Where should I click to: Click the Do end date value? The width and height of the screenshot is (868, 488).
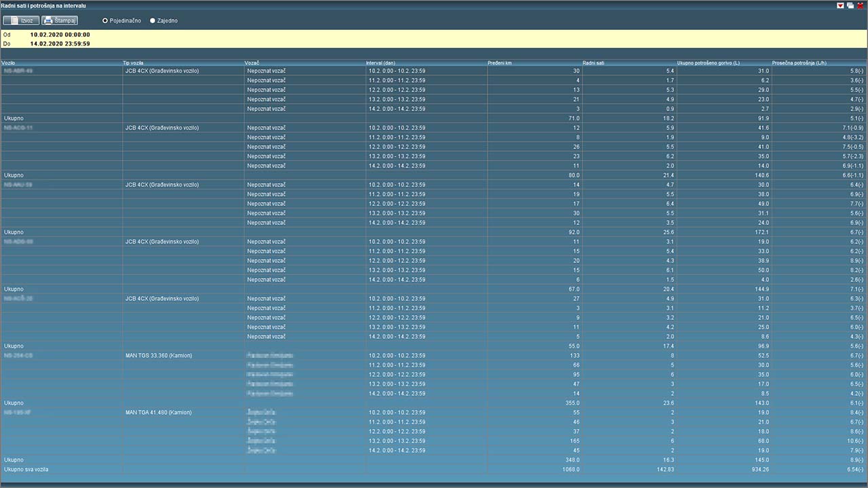(60, 44)
